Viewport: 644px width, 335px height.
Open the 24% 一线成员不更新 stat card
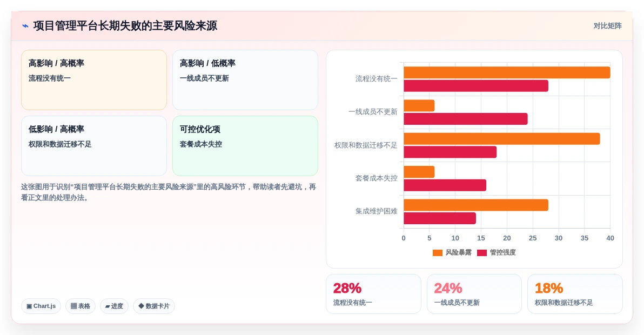tap(474, 294)
